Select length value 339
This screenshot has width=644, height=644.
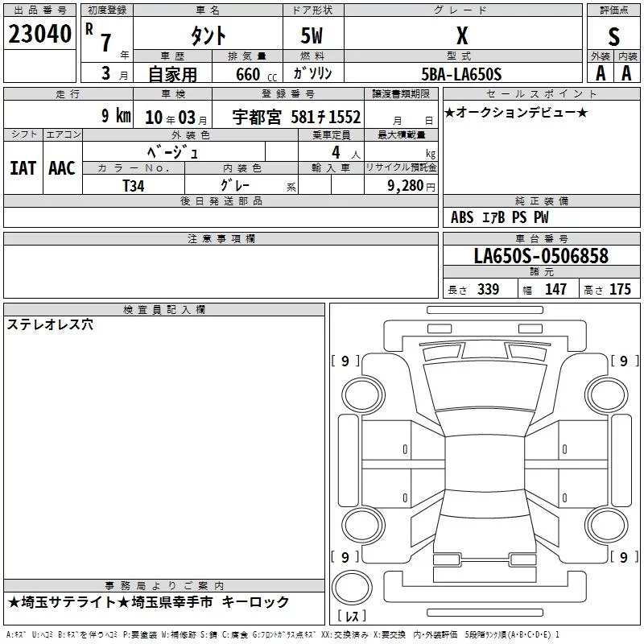pos(488,289)
